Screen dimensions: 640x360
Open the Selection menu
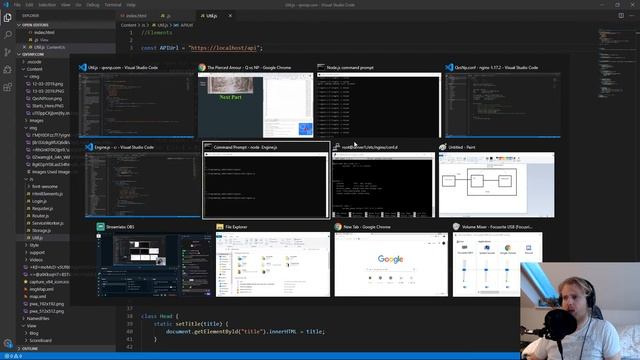(47, 5)
